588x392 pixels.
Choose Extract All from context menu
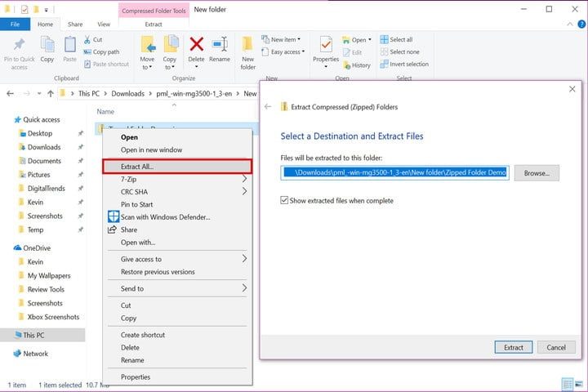tap(177, 166)
